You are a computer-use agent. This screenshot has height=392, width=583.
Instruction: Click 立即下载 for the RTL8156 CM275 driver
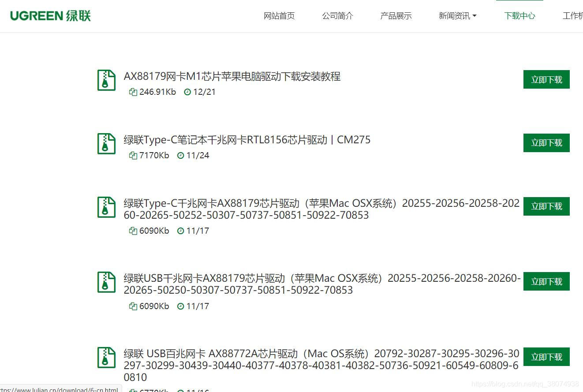click(x=546, y=143)
